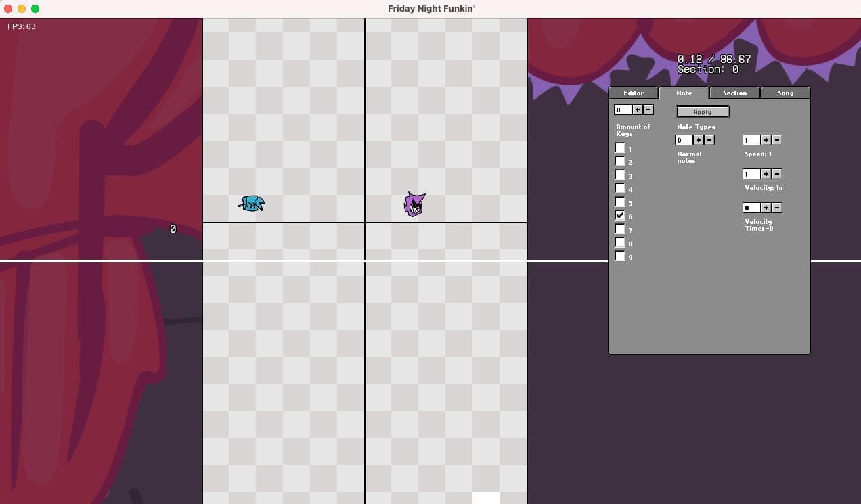Uncheck the 6 keys checkbox
Viewport: 861px width, 504px height.
(x=620, y=215)
